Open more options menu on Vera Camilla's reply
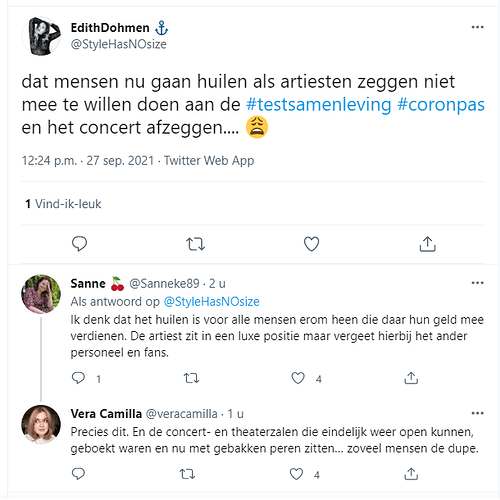This screenshot has width=500, height=500. 477,413
